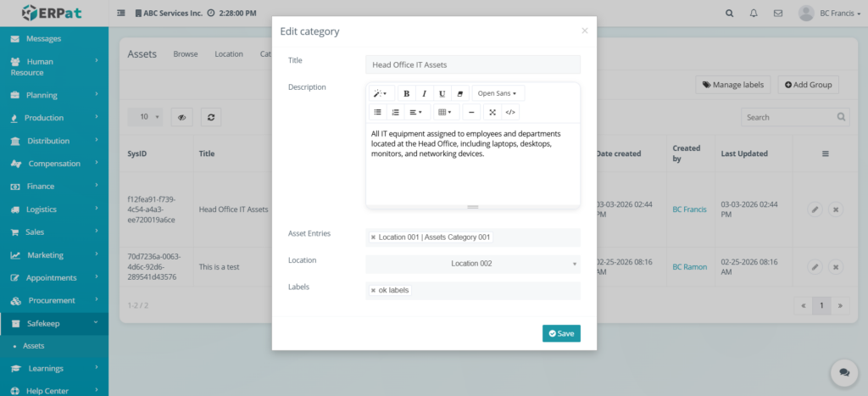Toggle the HTML code view
Viewport: 868px width, 396px height.
point(509,112)
